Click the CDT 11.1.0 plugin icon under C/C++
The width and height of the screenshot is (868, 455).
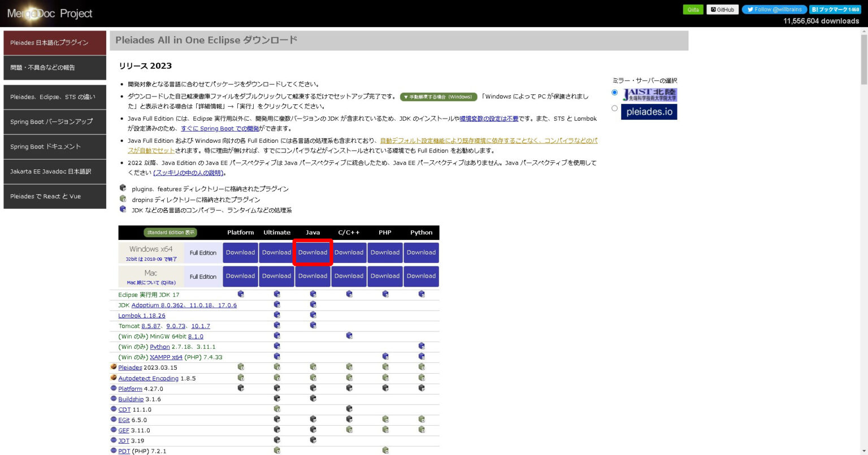[x=349, y=408]
